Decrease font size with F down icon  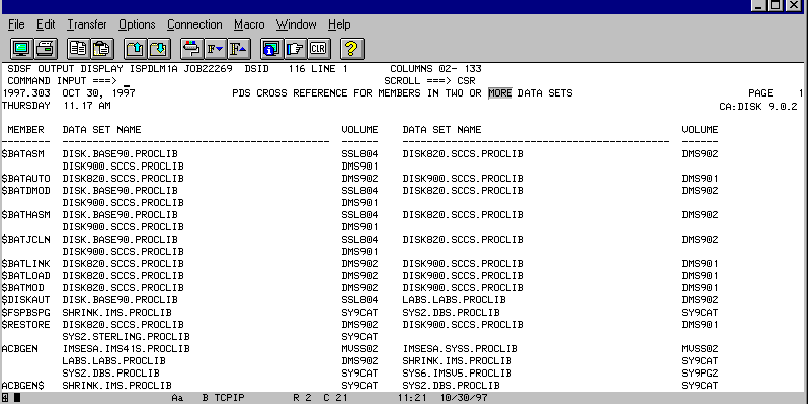[x=214, y=48]
